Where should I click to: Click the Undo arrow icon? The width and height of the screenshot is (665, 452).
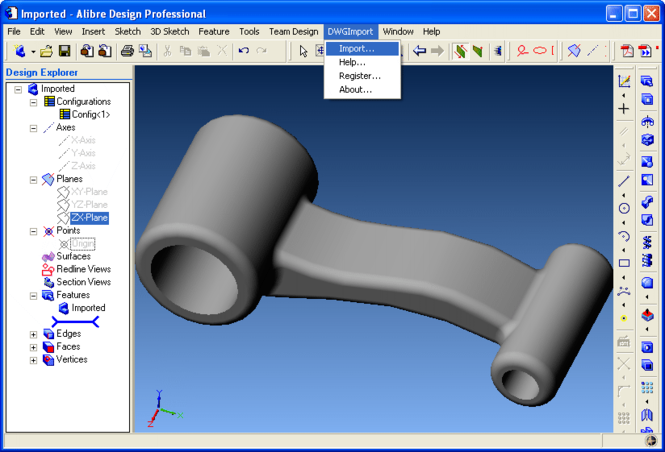[243, 51]
